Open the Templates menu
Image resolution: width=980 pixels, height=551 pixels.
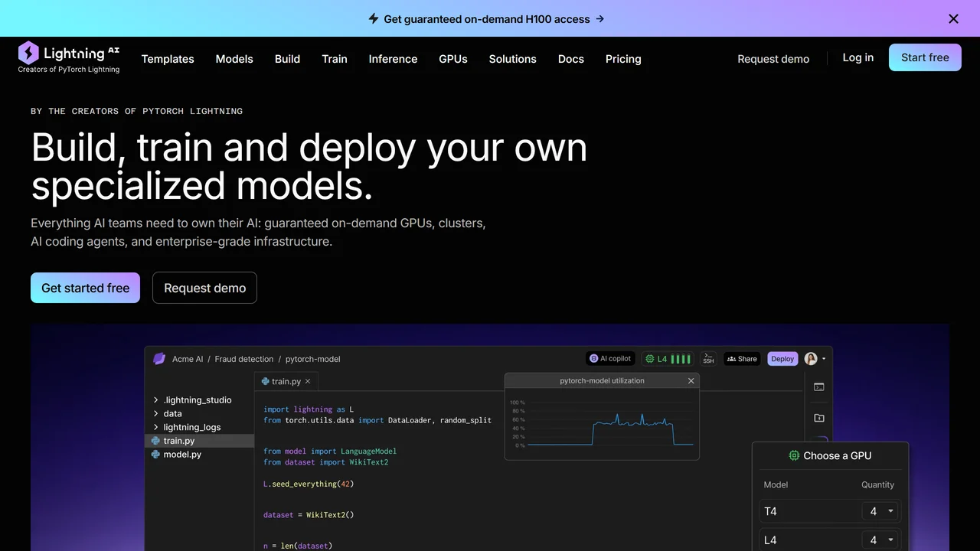pos(168,59)
